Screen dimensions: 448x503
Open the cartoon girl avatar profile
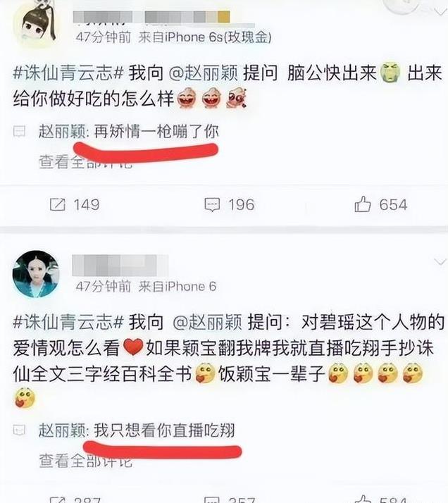pyautogui.click(x=36, y=25)
